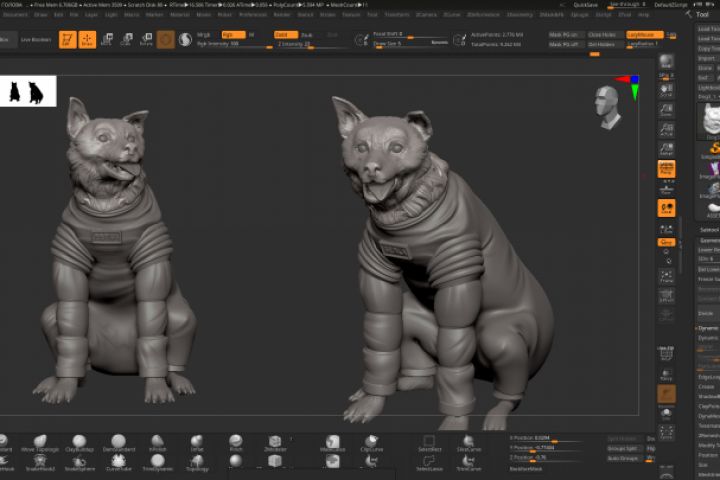Screen dimensions: 720x480
Task: Open the Preferences menu
Action: pyautogui.click(x=253, y=15)
